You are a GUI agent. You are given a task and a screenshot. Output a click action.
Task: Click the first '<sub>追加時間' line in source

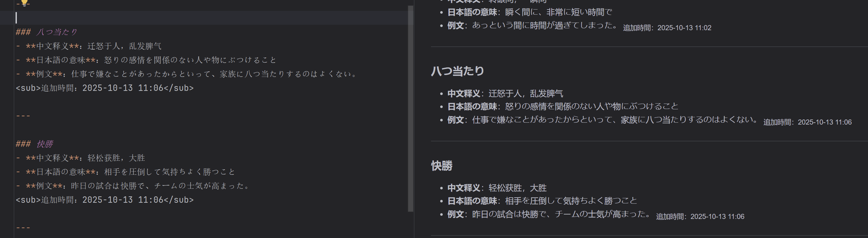coord(105,88)
